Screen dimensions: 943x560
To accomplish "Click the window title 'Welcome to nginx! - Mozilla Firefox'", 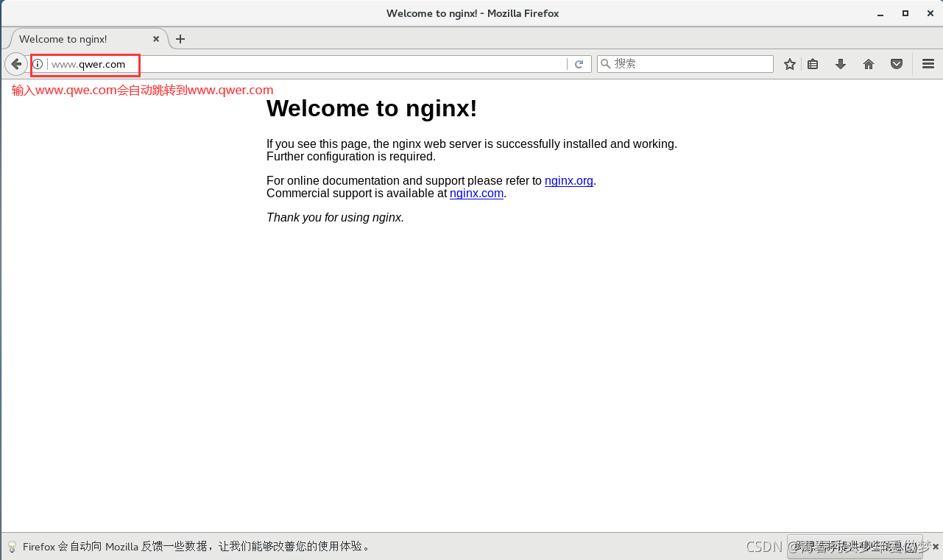I will click(473, 13).
